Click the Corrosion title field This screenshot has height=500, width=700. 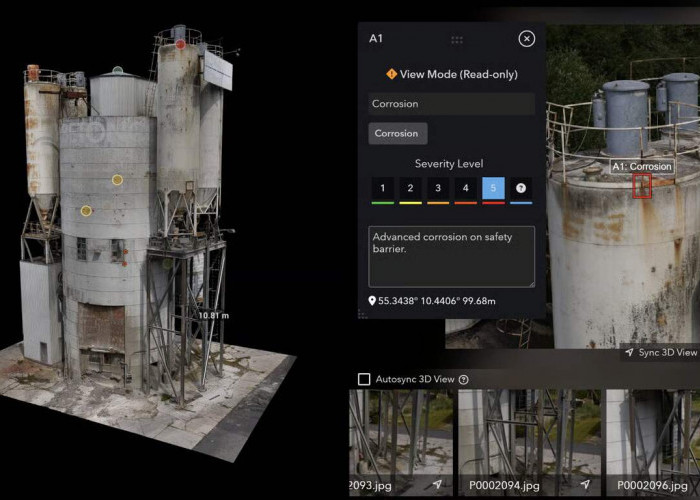451,104
